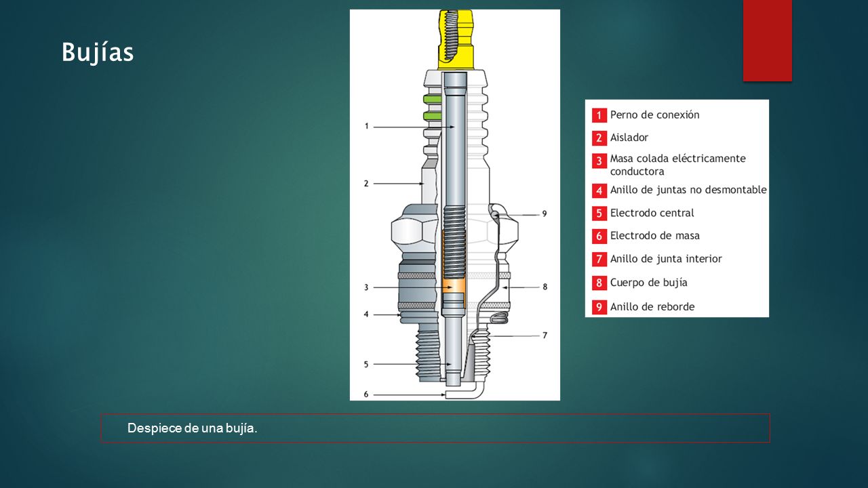Image resolution: width=868 pixels, height=488 pixels.
Task: Click the caption "Despiece de una bujía."
Action: pos(193,428)
